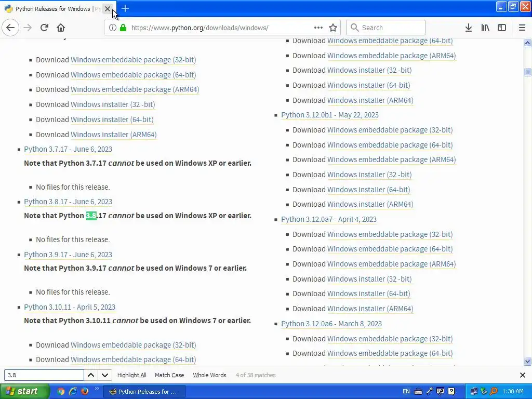The image size is (532, 399).
Task: Open the Windows Start menu
Action: click(x=24, y=391)
